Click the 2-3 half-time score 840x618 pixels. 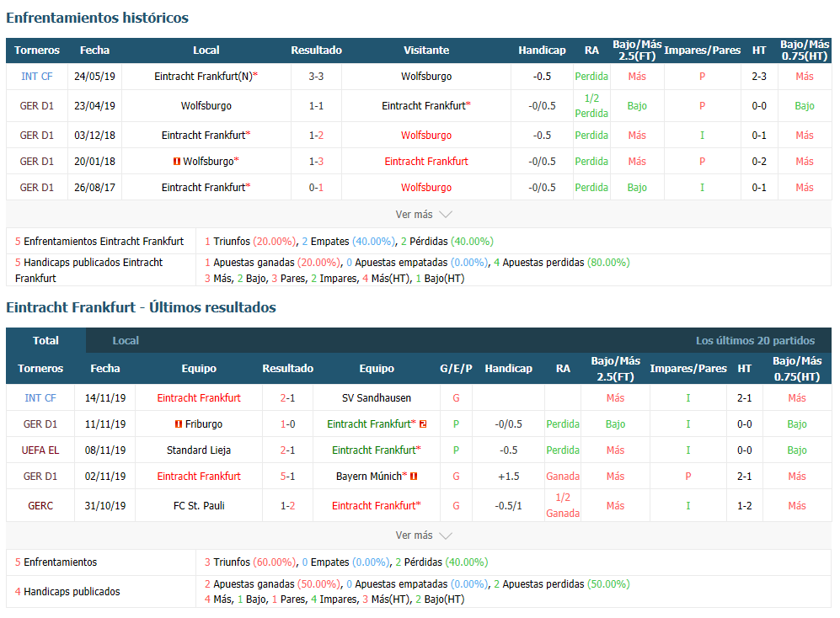pyautogui.click(x=759, y=77)
